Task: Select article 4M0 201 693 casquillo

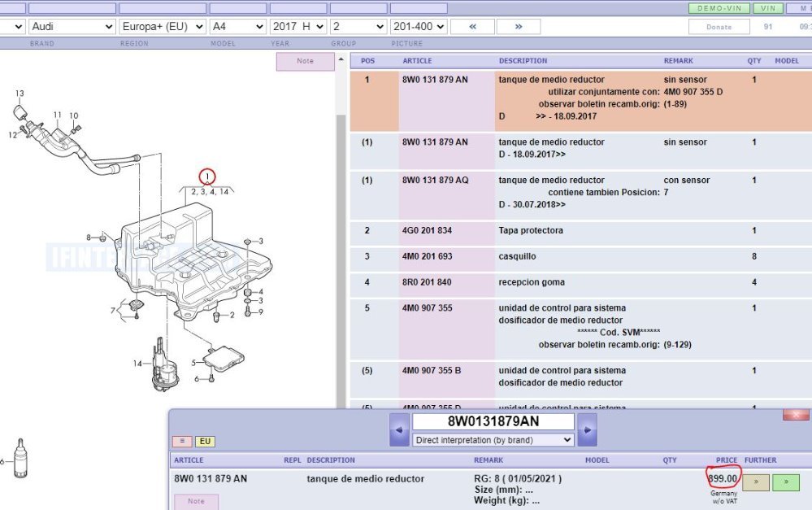Action: click(x=427, y=256)
